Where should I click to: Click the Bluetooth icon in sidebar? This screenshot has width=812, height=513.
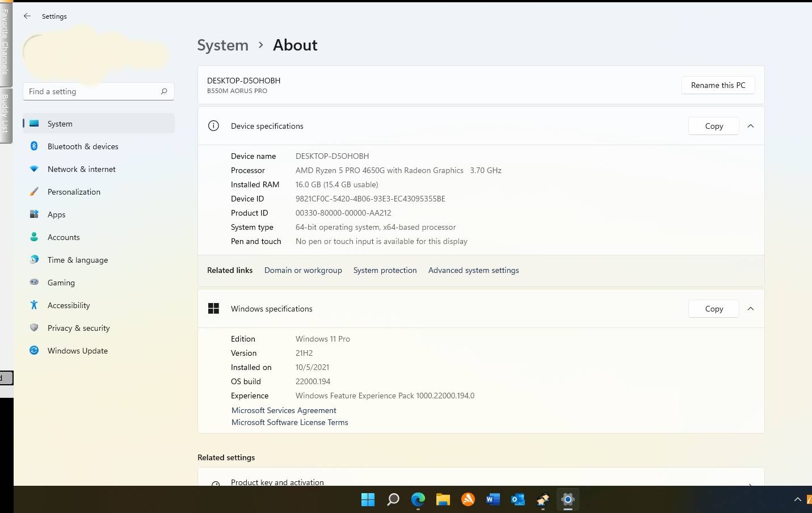(x=34, y=146)
